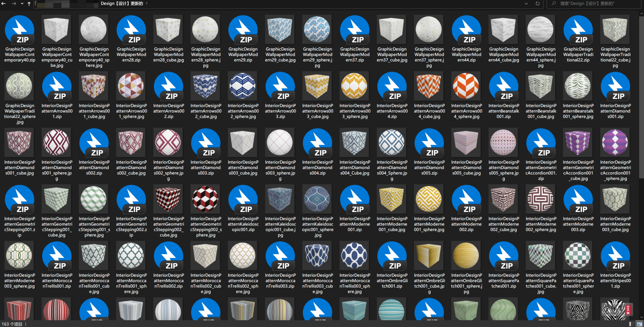
Task: Select InteriorDesignPatternModerne001.zip icon
Action: (x=355, y=199)
